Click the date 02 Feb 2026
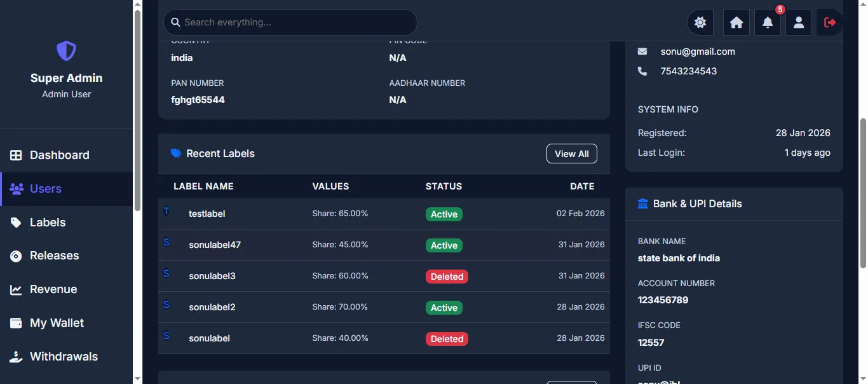The width and height of the screenshot is (868, 384). (581, 214)
